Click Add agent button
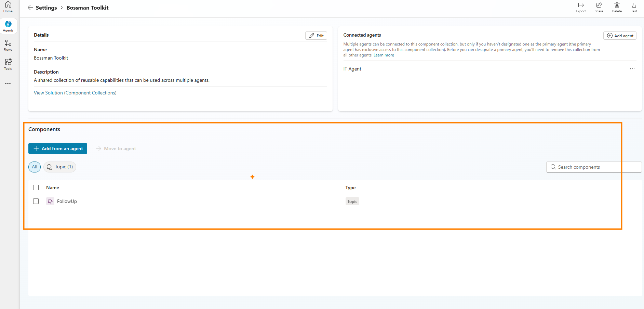The width and height of the screenshot is (644, 309). tap(620, 36)
